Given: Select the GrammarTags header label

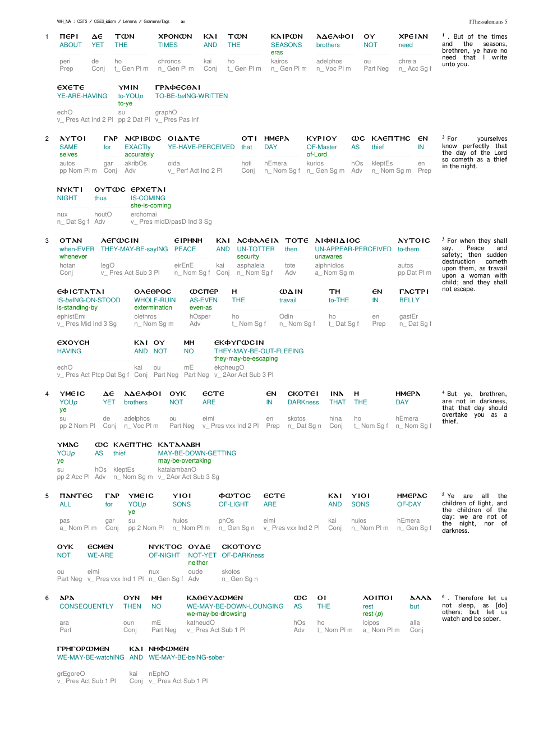Looking at the screenshot, I should tap(156, 22).
